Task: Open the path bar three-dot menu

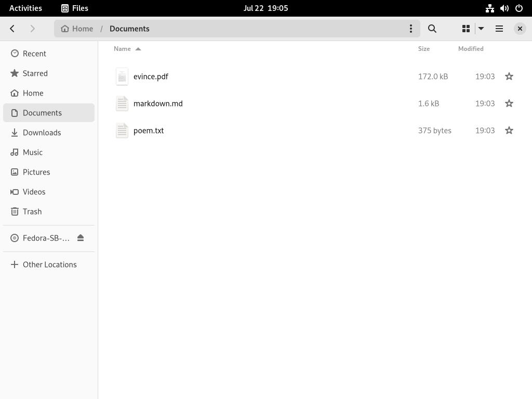Action: point(411,29)
